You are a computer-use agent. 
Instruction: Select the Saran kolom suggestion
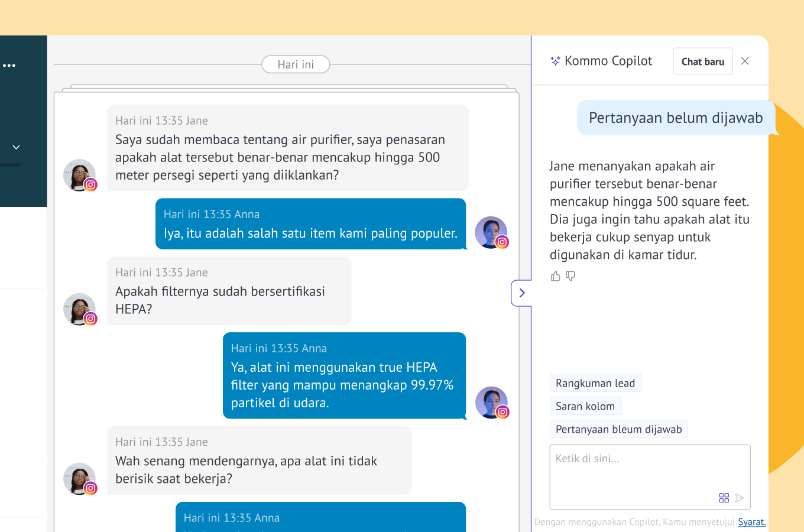point(585,406)
